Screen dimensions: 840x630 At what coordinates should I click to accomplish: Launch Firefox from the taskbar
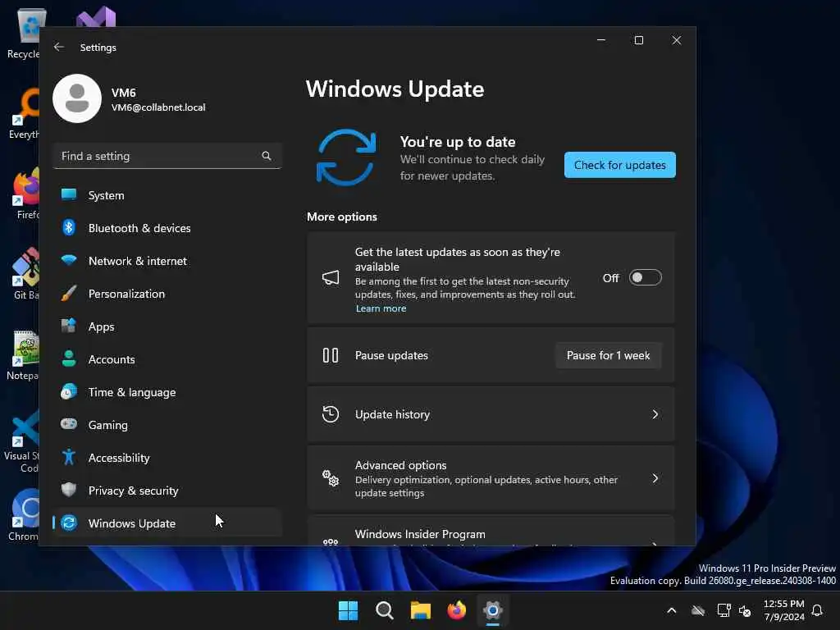[x=456, y=610]
